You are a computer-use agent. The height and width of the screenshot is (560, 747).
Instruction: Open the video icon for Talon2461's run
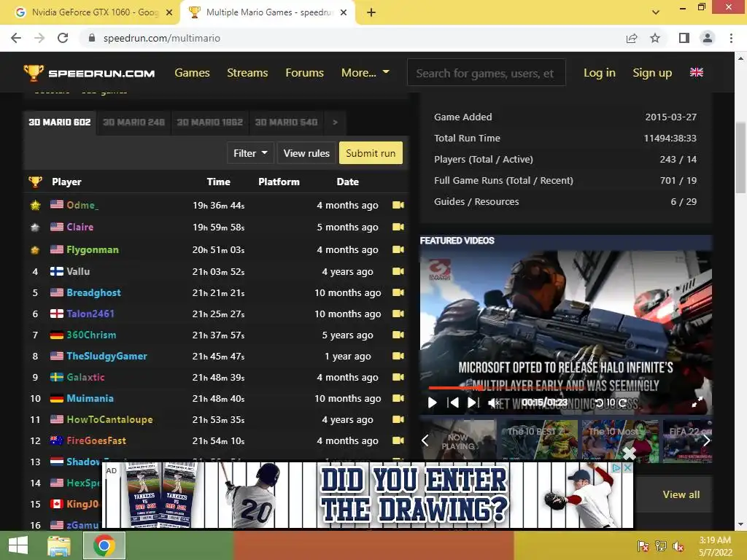point(398,314)
